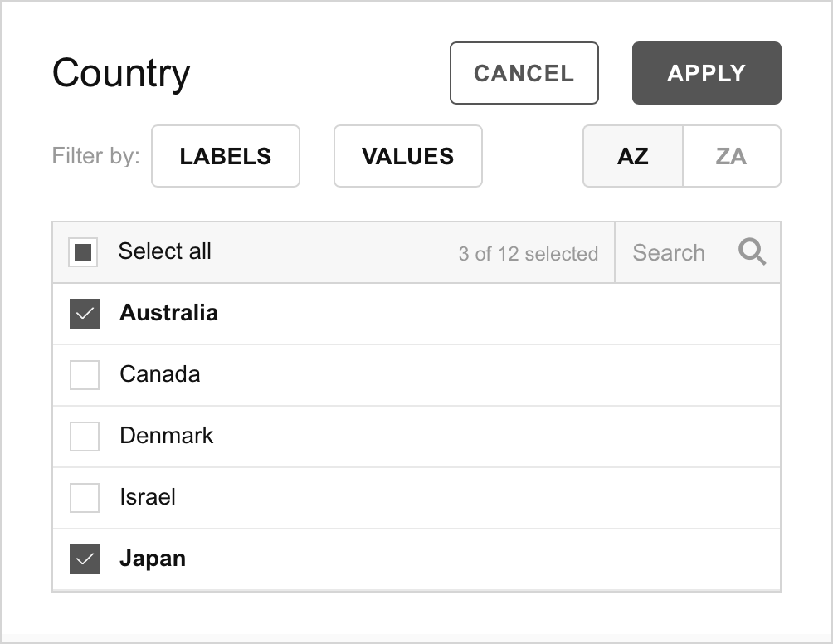This screenshot has width=833, height=644.
Task: Sort the list with ZA
Action: tap(732, 156)
